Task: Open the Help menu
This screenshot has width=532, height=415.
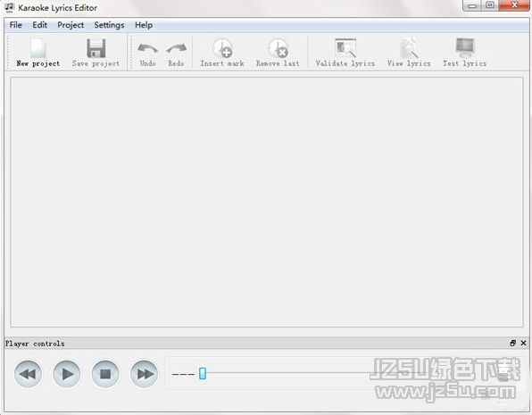Action: [144, 25]
